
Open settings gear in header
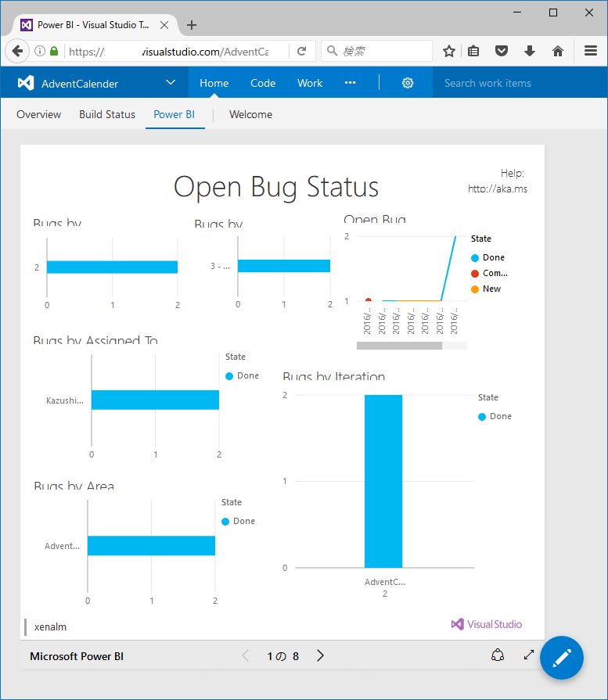pos(408,83)
